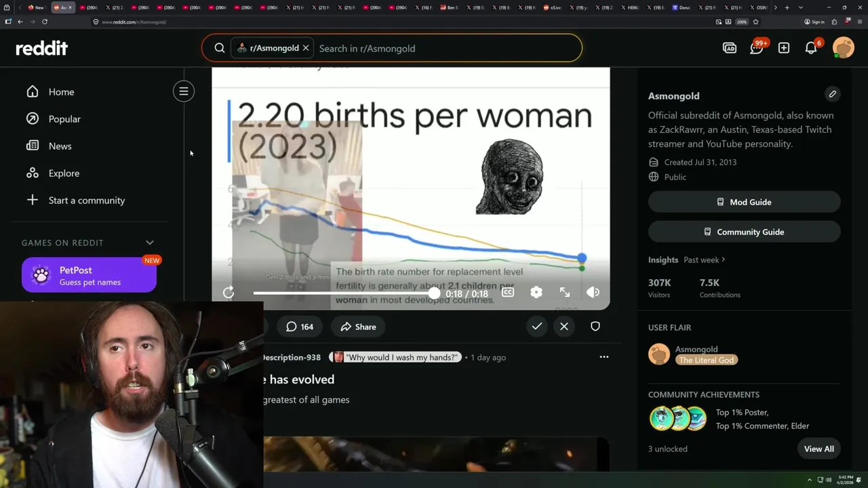Open the post overflow three-dots menu
This screenshot has width=868, height=488.
(x=604, y=357)
